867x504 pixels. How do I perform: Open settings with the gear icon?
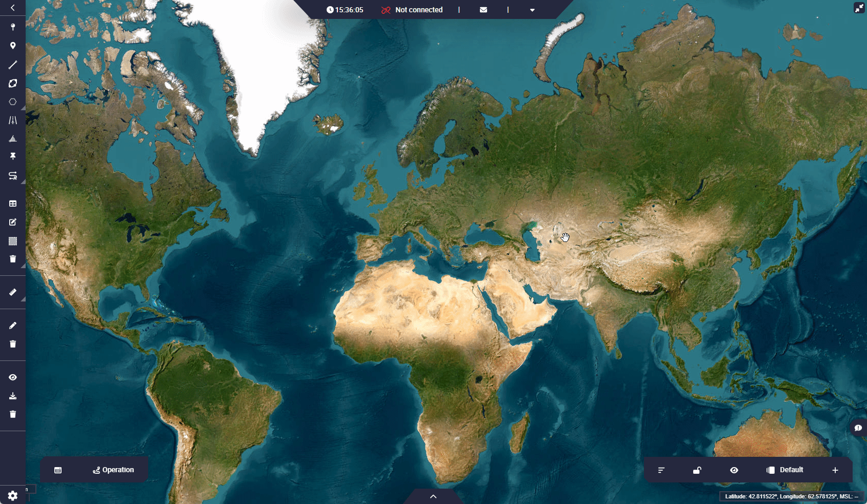click(13, 496)
